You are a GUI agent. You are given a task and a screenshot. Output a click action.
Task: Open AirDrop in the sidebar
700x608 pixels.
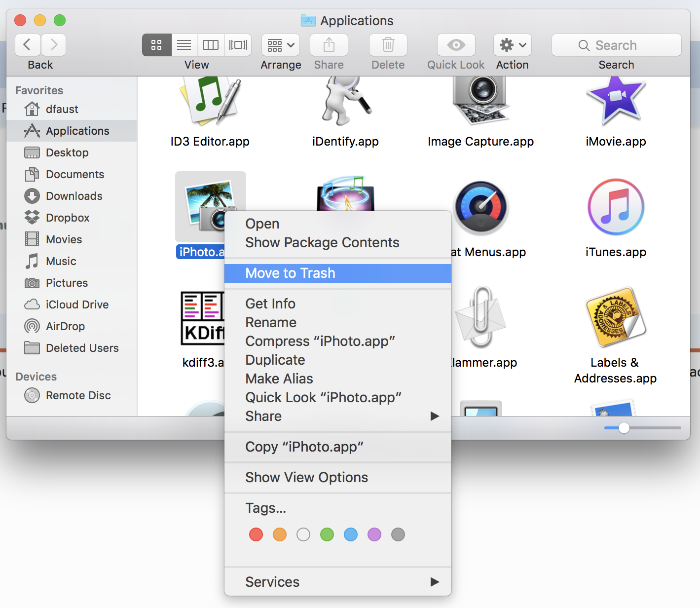click(x=72, y=326)
